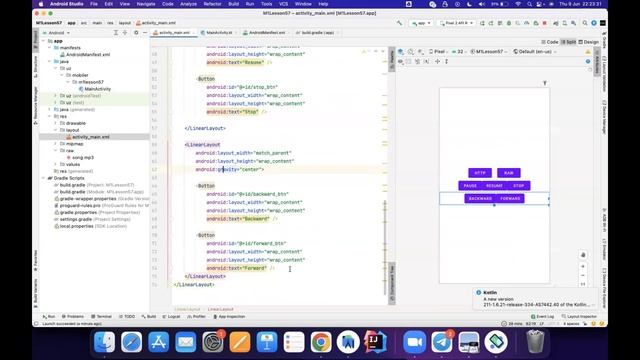Click the @+id/forward_btn code line
The width and height of the screenshot is (640, 360).
[246, 243]
